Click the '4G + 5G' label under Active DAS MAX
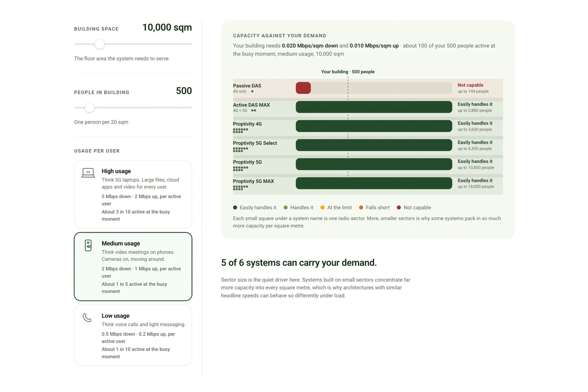Screen dimensions: 588x392 [x=240, y=110]
